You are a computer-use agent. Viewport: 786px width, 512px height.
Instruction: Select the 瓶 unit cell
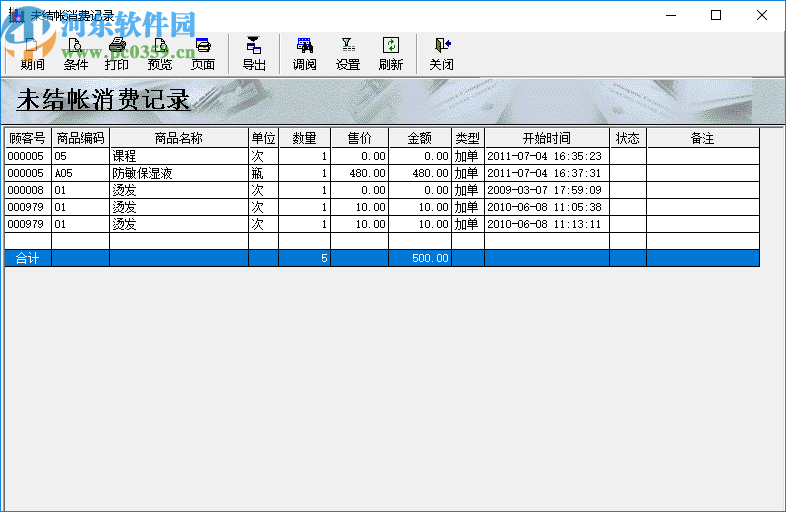tap(264, 173)
